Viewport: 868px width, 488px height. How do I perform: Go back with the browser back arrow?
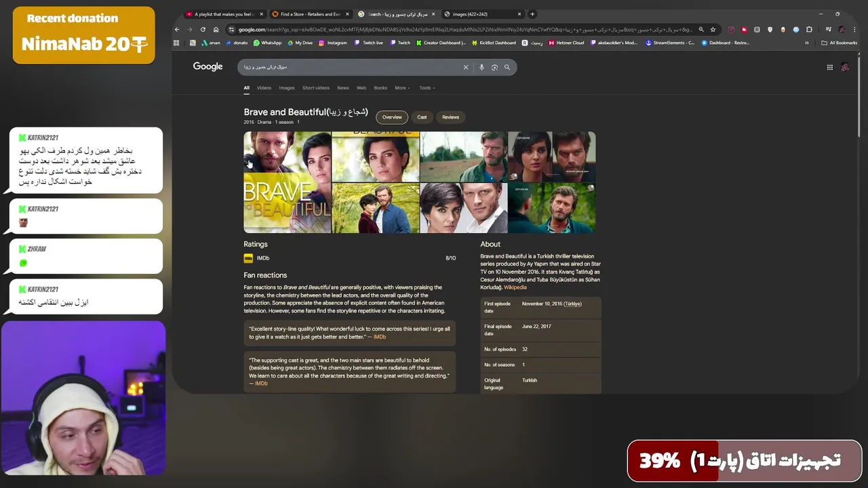coord(177,29)
